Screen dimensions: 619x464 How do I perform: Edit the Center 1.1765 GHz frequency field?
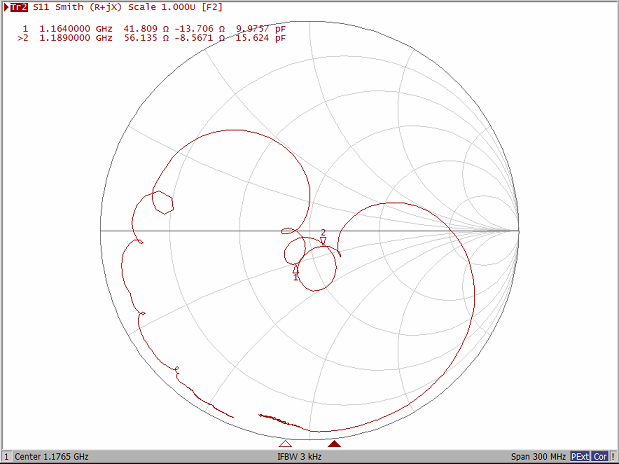pyautogui.click(x=52, y=457)
